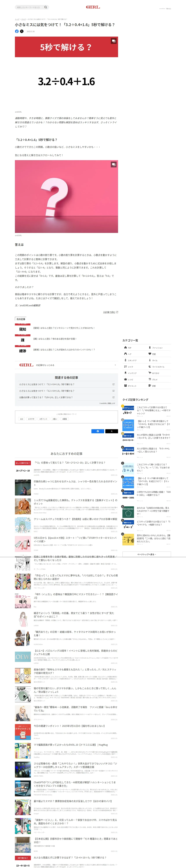Open the 纏渉 reading article

(66, 350)
